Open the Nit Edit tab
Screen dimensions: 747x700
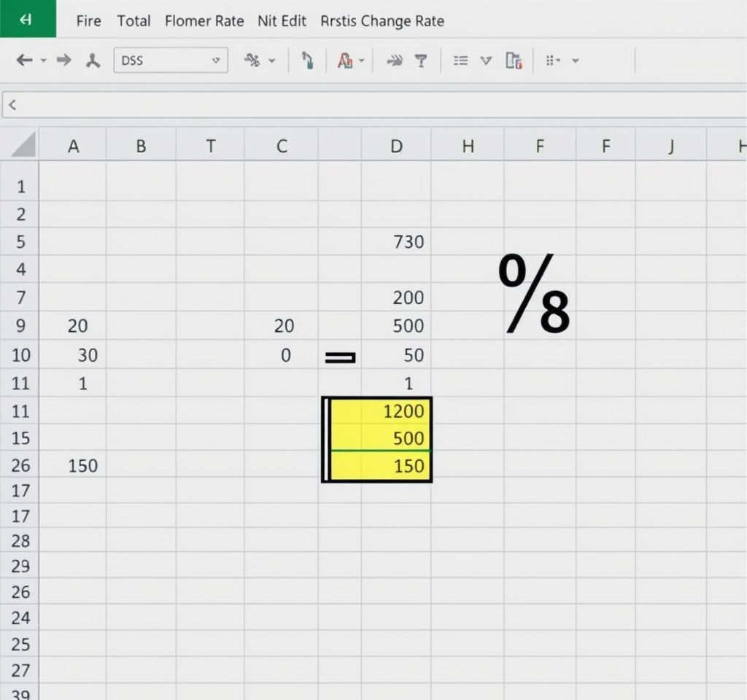(282, 21)
